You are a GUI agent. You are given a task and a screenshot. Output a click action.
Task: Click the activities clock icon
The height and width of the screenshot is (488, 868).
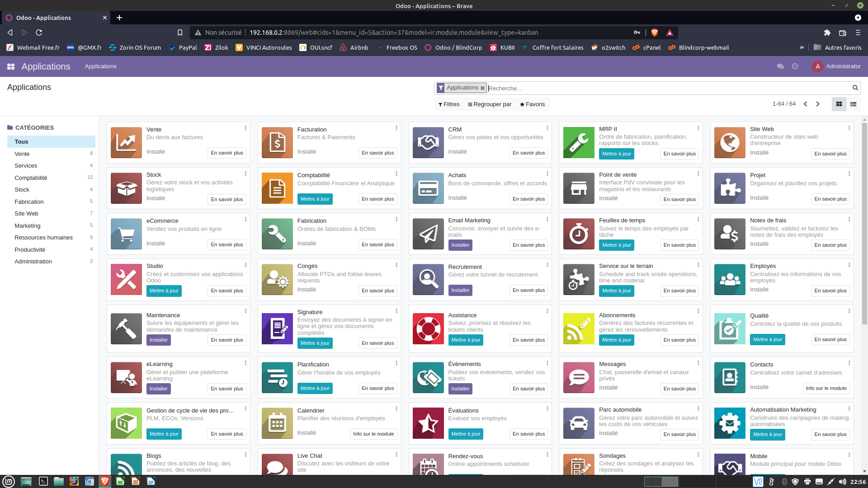(795, 66)
